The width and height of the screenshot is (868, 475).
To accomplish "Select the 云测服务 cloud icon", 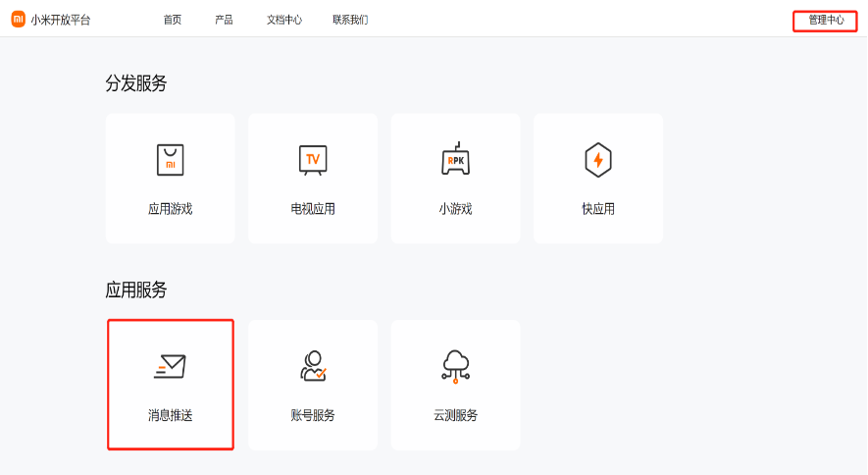I will [456, 366].
